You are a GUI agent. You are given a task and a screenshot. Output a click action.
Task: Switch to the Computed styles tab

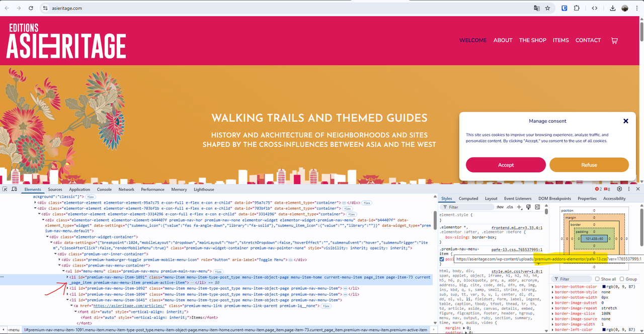[468, 199]
